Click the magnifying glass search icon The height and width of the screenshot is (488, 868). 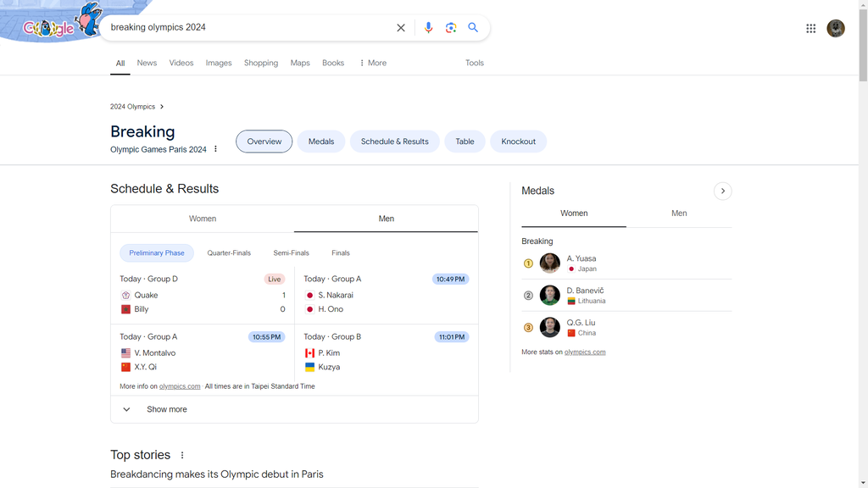pos(473,28)
